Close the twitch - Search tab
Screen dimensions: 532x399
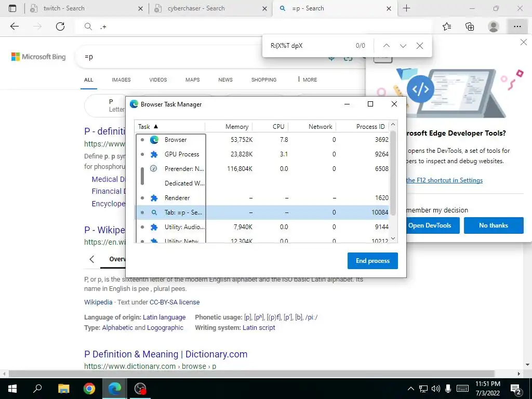(140, 9)
